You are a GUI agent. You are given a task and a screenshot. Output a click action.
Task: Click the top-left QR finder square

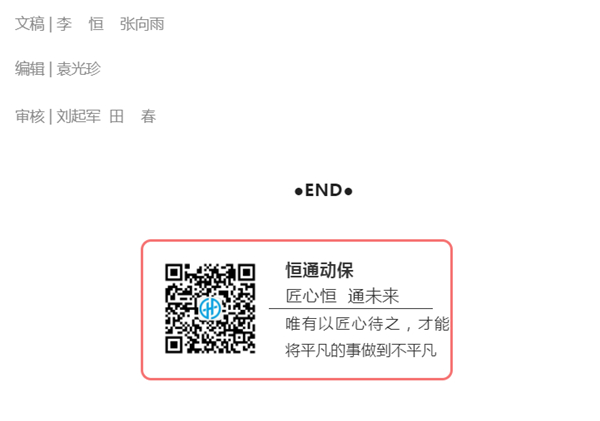pos(174,273)
